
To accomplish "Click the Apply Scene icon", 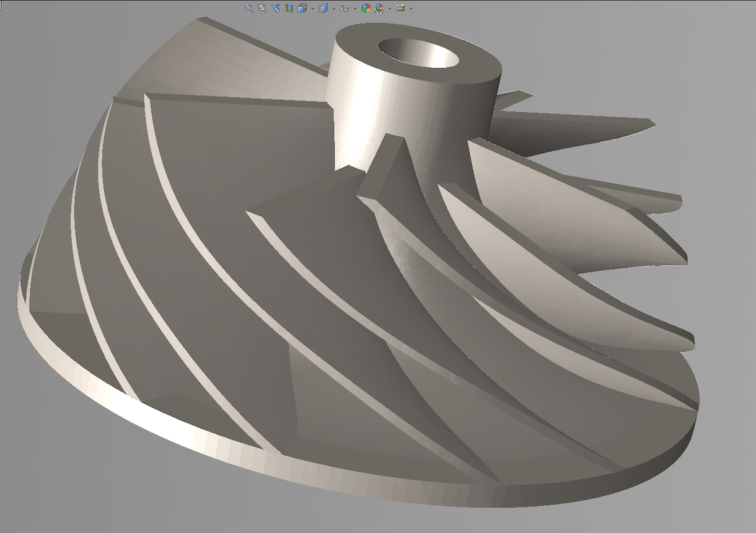I will pos(379,8).
